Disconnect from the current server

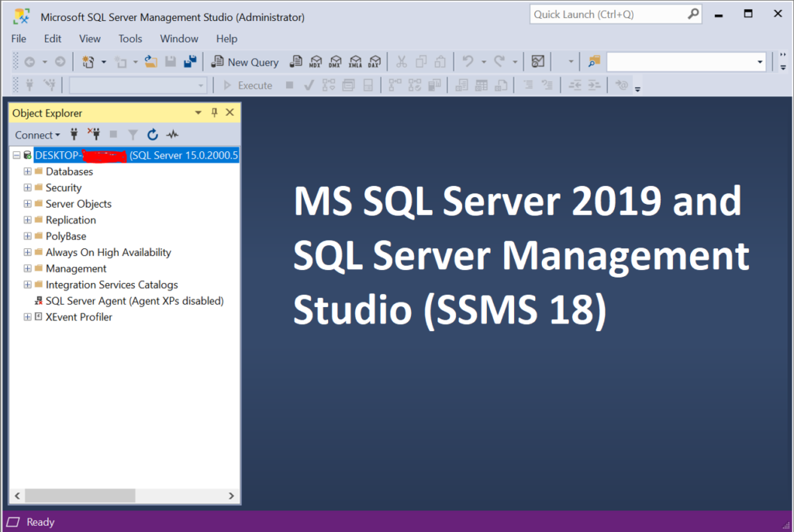(x=94, y=134)
